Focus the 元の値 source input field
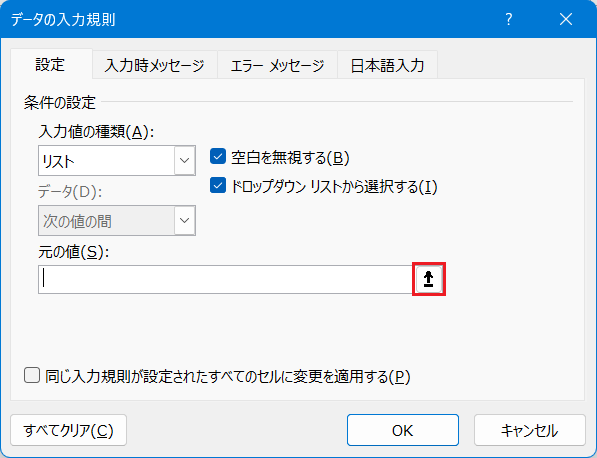 [225, 279]
